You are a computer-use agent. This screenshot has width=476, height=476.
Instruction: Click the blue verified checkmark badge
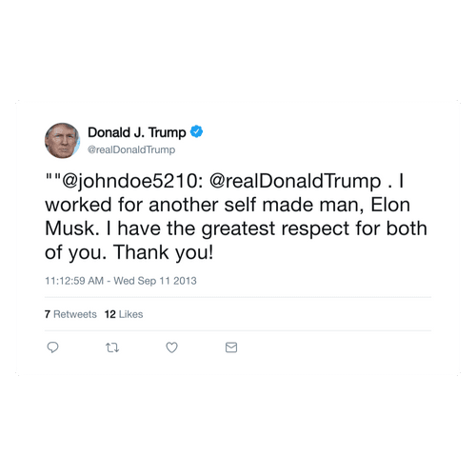pyautogui.click(x=196, y=131)
